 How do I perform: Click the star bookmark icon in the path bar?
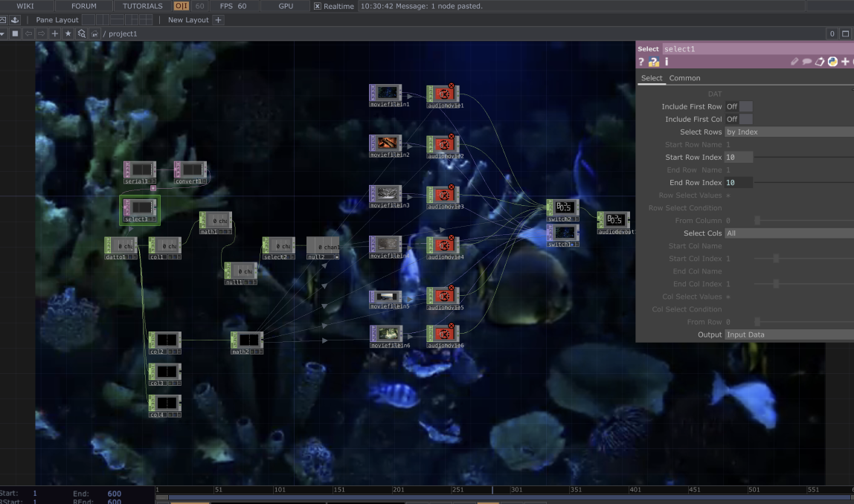(x=68, y=33)
